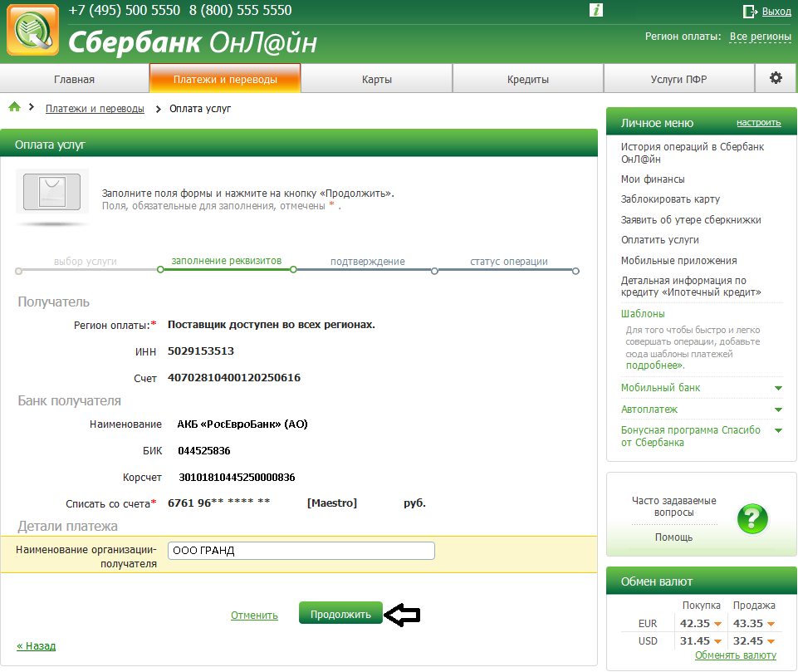Switch to Платежи и переводы tab
This screenshot has height=672, width=798.
tap(225, 79)
